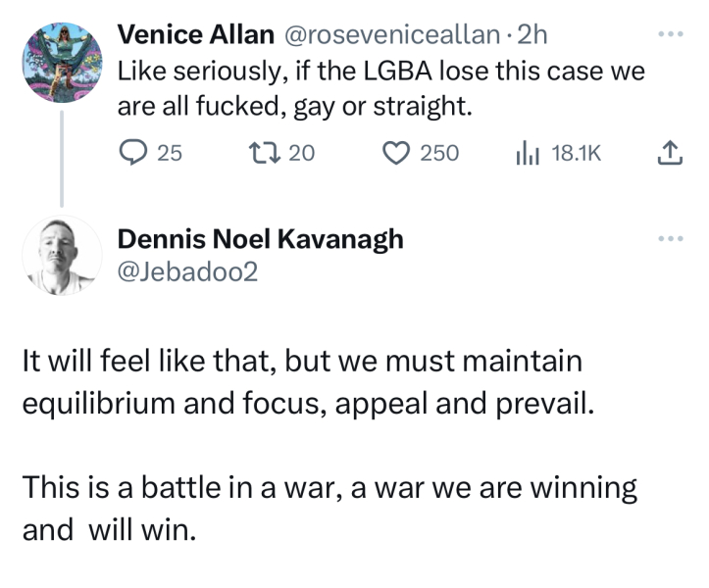Click the @Jebadoo2 handle
The image size is (709, 588).
(186, 271)
